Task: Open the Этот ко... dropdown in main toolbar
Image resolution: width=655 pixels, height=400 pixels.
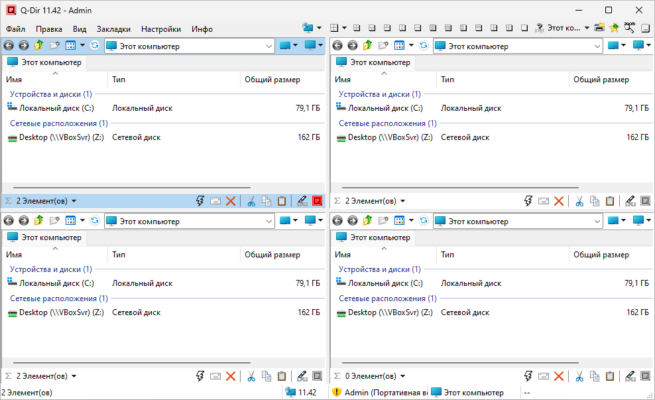Action: click(x=587, y=28)
